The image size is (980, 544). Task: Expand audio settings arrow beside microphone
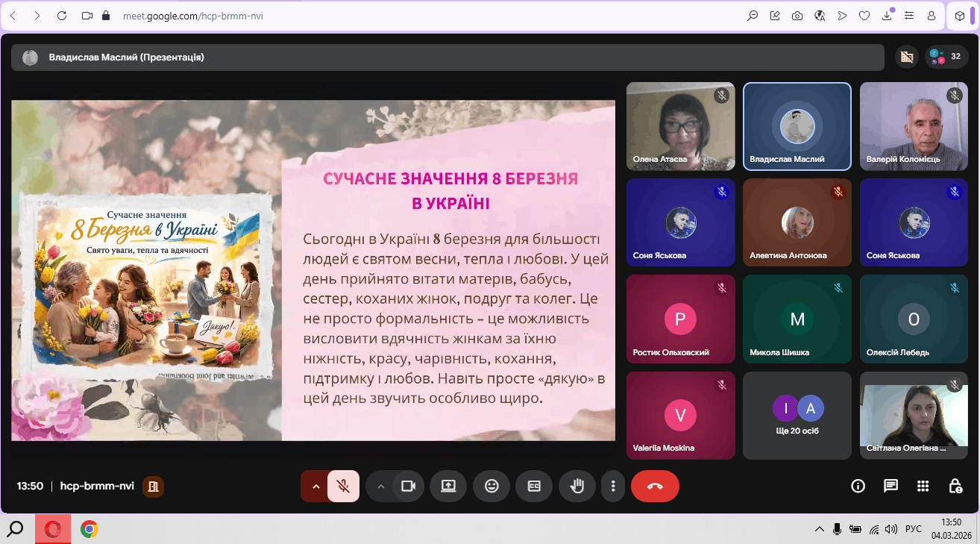coord(315,486)
